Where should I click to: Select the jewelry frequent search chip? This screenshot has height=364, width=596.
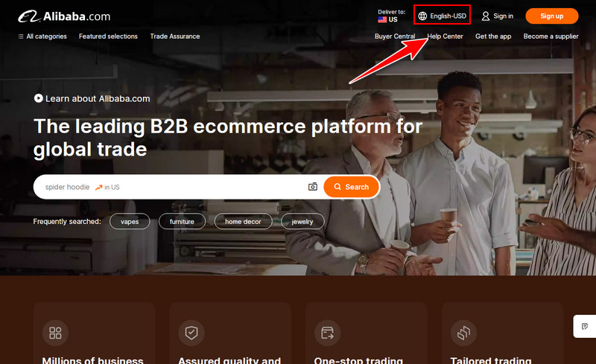(302, 222)
